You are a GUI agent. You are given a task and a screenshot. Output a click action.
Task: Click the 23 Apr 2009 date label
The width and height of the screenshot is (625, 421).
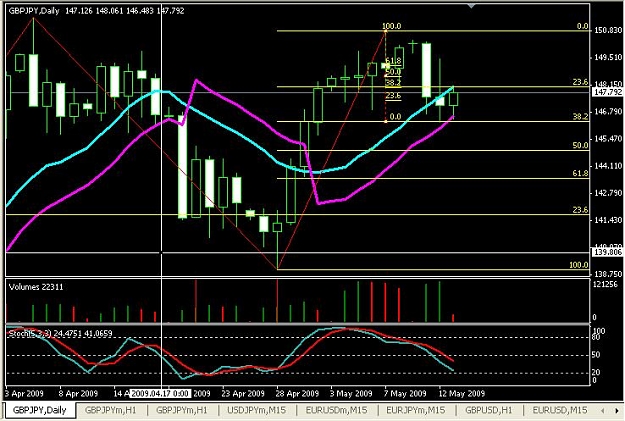click(243, 393)
